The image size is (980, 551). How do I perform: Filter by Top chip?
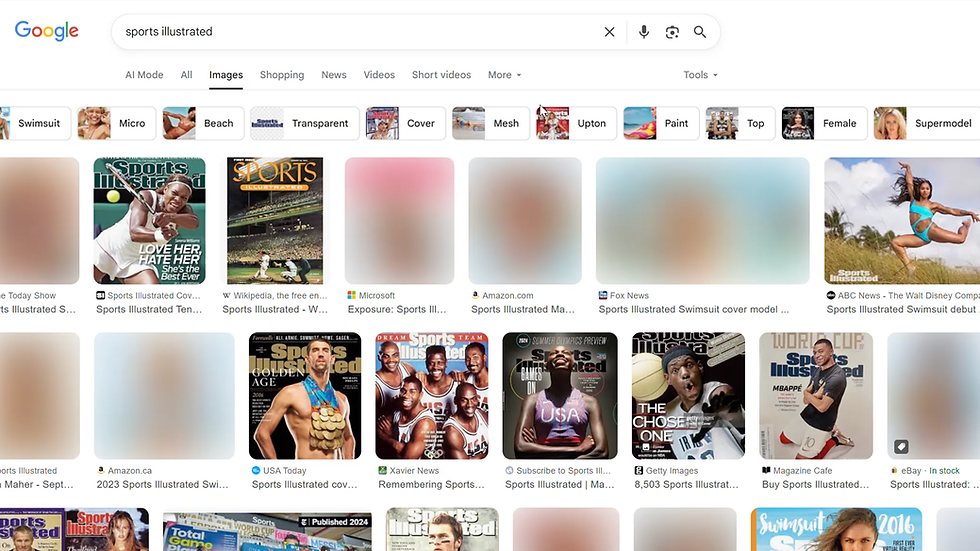(740, 123)
